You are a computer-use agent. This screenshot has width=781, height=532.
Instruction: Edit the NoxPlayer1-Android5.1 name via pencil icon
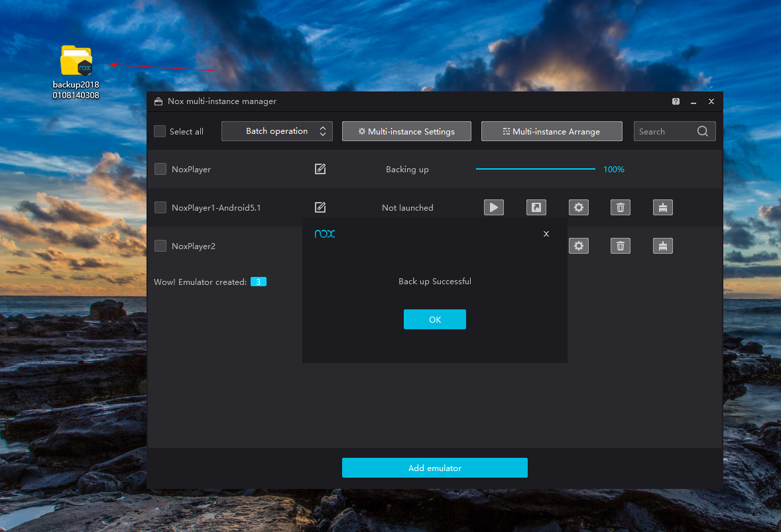[x=320, y=207]
